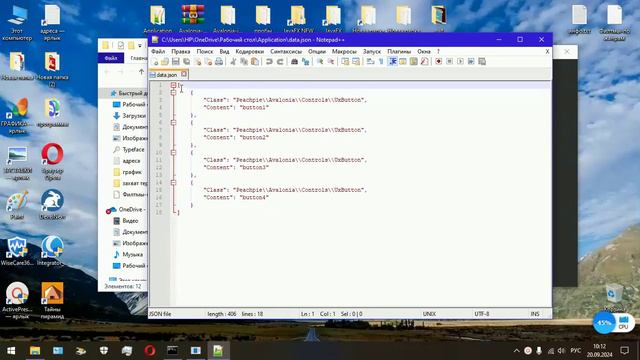Toggle the Document Map panel icon
Screen dimensions: 640x360
pos(413,62)
